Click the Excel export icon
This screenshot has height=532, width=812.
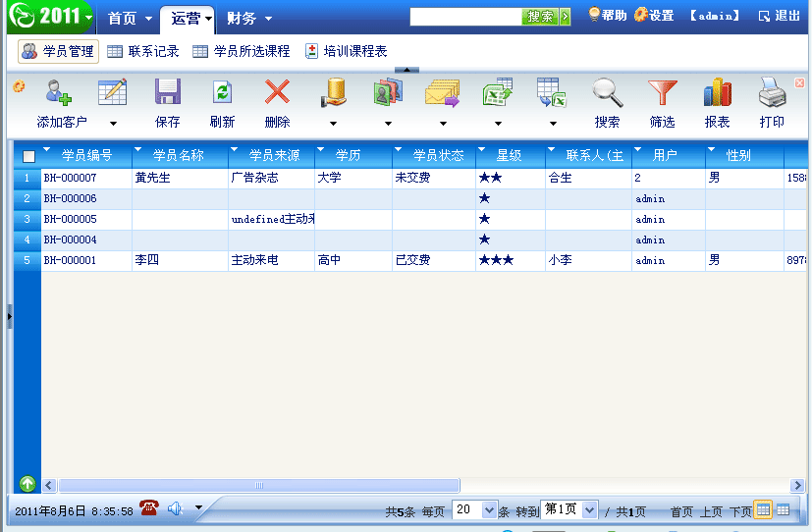click(498, 92)
